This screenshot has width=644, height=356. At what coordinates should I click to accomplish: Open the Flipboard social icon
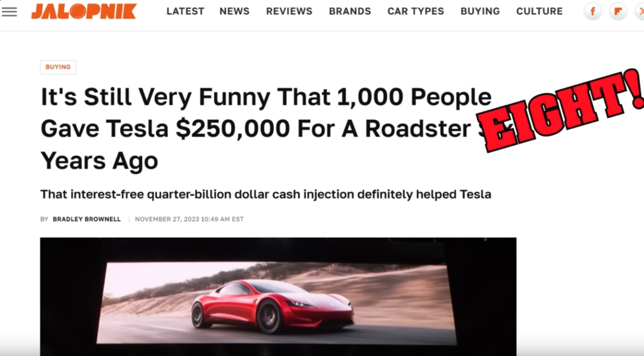point(618,12)
